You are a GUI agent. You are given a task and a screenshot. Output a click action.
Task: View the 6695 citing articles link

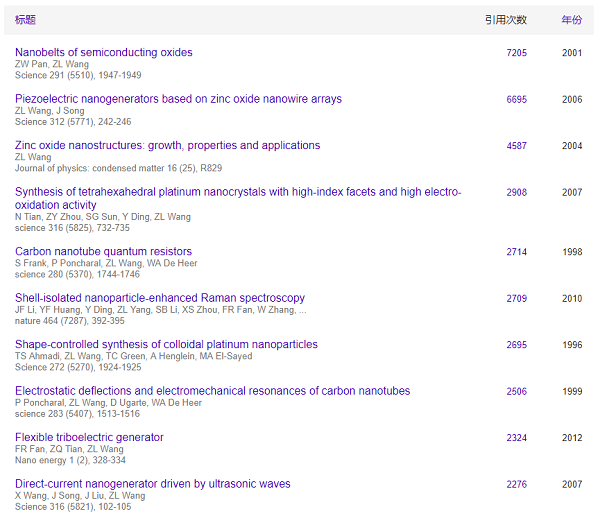coord(516,100)
